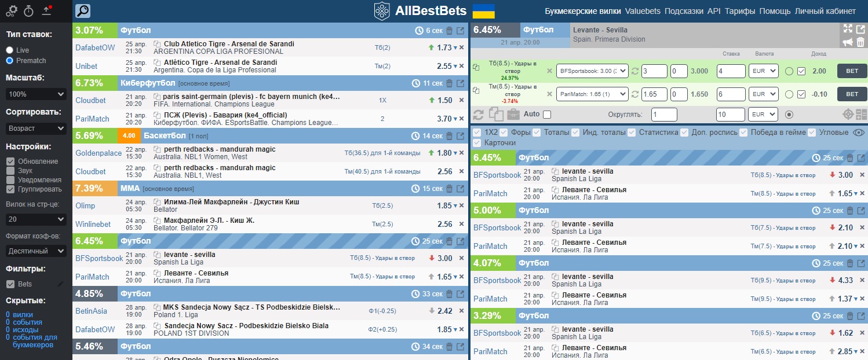The image size is (868, 360).
Task: Expand the Сортировать Возраст dropdown
Action: (x=36, y=128)
